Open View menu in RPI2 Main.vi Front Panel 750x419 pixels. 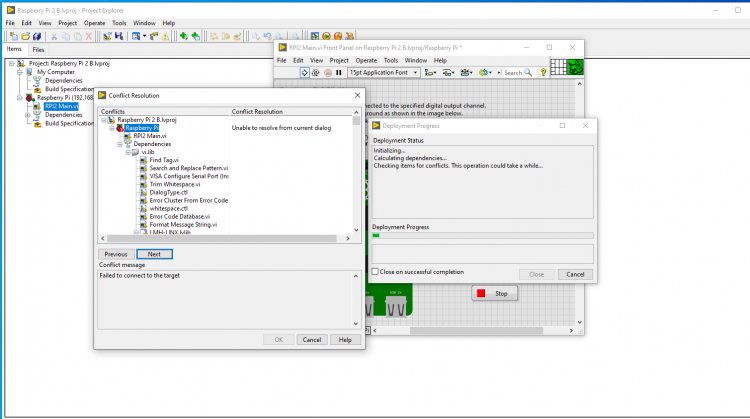pos(316,60)
